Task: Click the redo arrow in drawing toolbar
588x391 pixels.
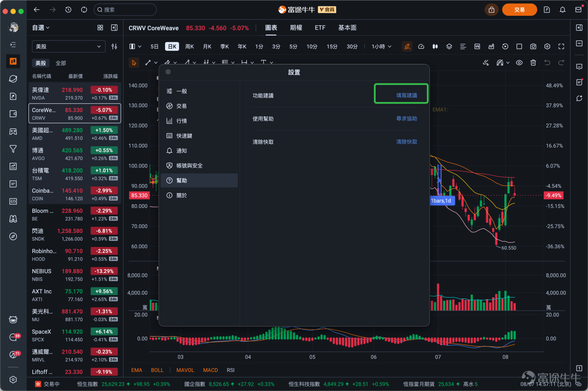Action: tap(561, 63)
